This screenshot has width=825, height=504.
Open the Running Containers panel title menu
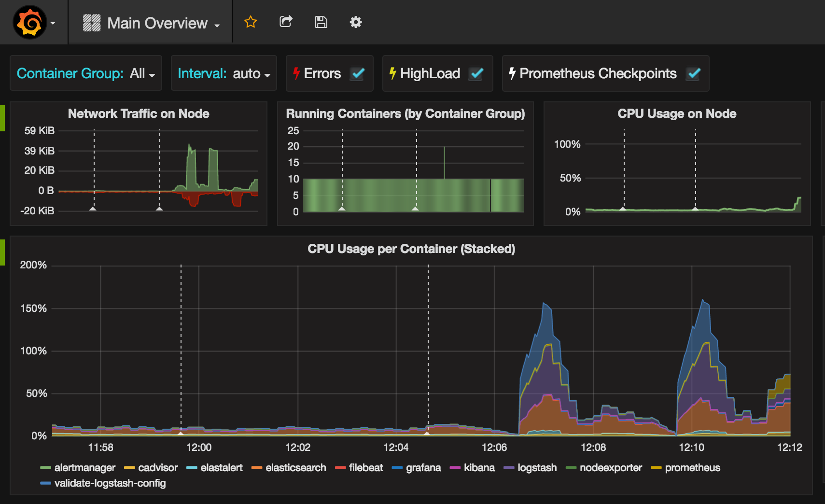click(406, 113)
